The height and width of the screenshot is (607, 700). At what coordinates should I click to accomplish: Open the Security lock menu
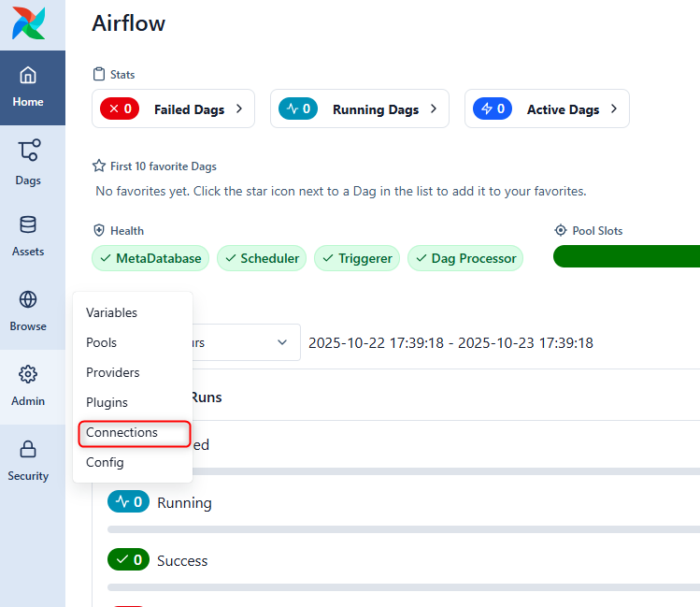(28, 462)
